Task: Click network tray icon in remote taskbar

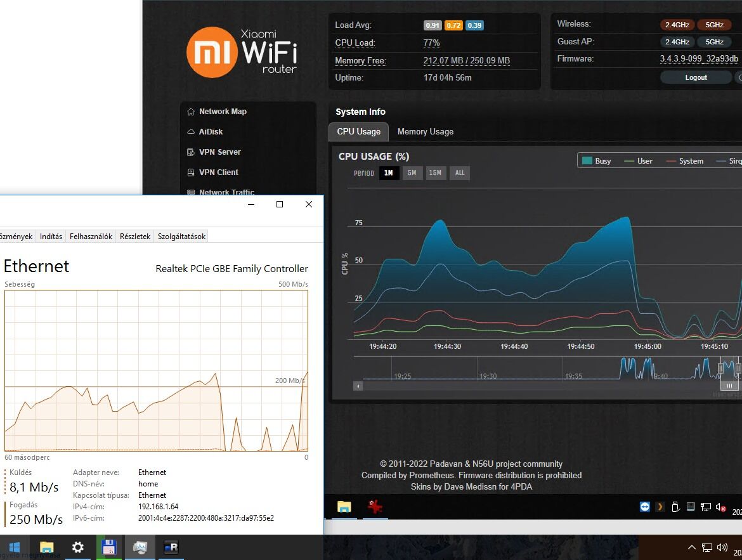Action: 706,507
